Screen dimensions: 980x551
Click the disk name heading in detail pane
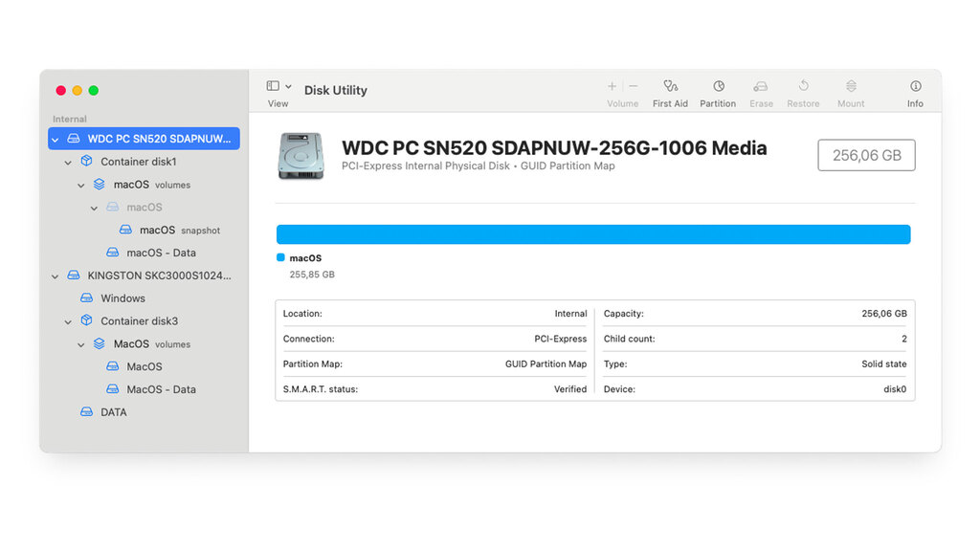554,147
